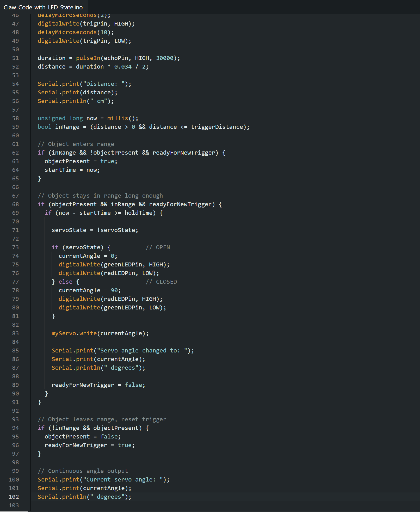Click 'triggerDistance' on line 59

[217, 127]
